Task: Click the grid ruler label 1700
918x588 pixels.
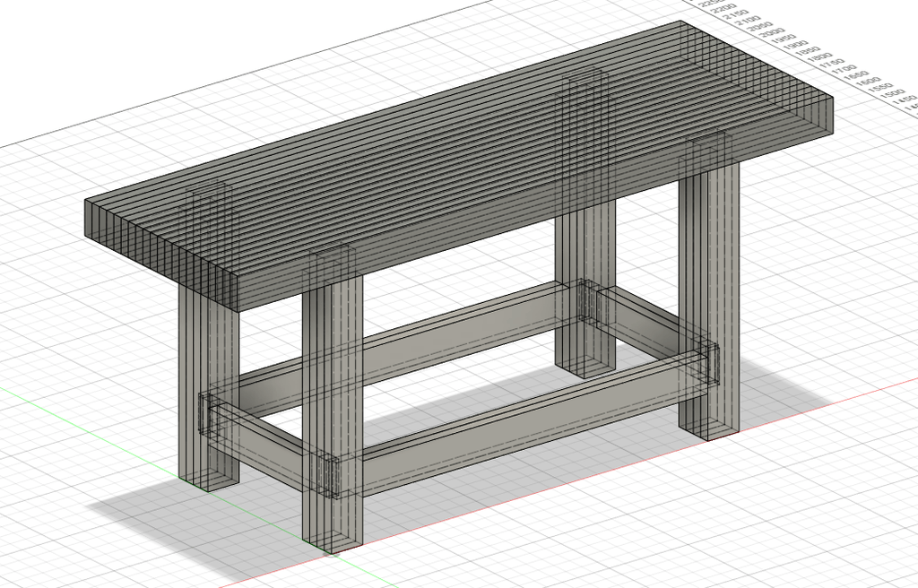Action: pyautogui.click(x=844, y=70)
